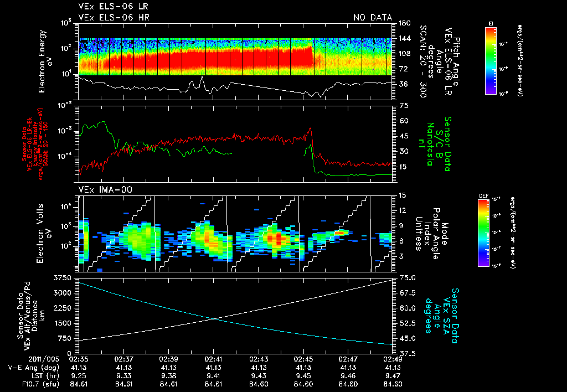Viewport: 567px width, 392px height.
Task: Click the 52.5 SZA degree tick label
Action: [x=407, y=323]
